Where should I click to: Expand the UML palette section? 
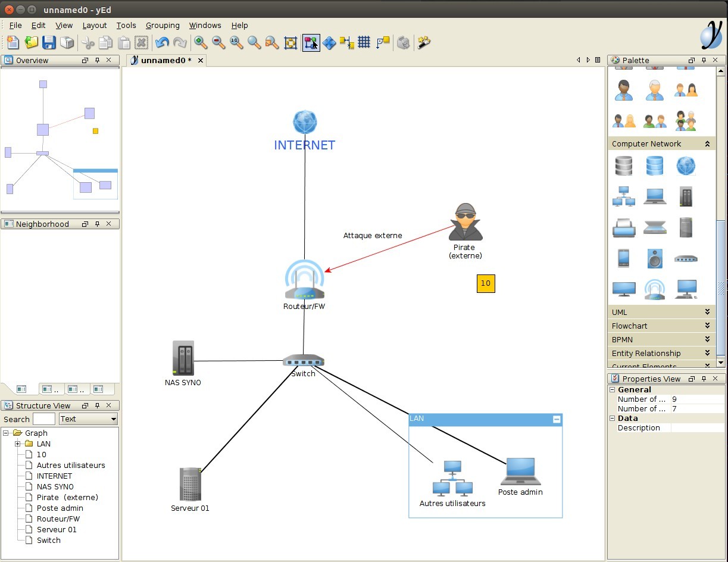661,312
